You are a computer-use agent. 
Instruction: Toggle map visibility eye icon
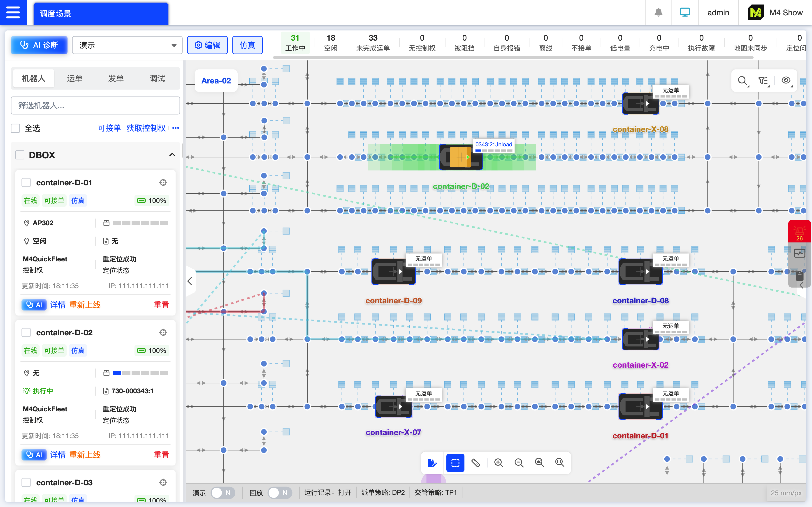[786, 81]
